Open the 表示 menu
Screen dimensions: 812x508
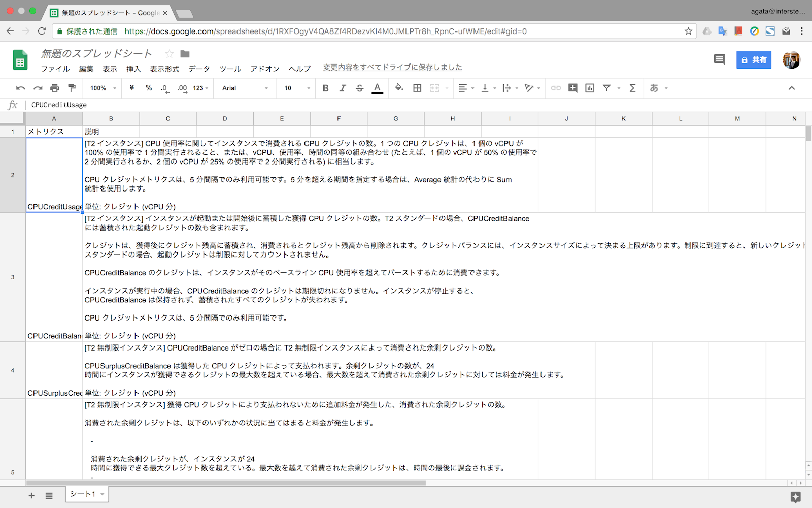pos(110,69)
